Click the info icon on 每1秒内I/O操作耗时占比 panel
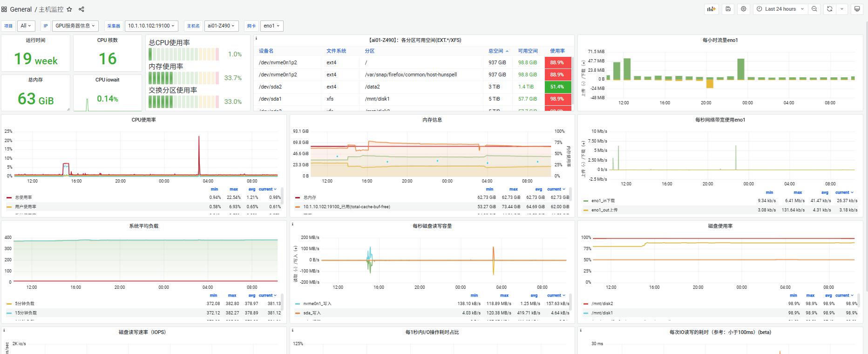 click(x=292, y=330)
